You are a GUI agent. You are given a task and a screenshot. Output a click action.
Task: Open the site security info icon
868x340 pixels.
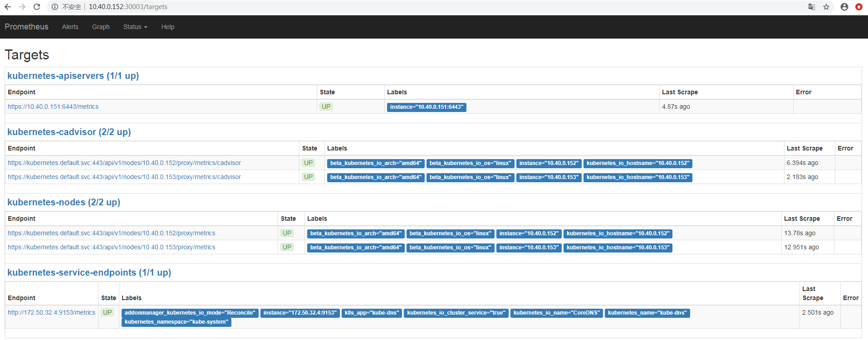(x=54, y=7)
